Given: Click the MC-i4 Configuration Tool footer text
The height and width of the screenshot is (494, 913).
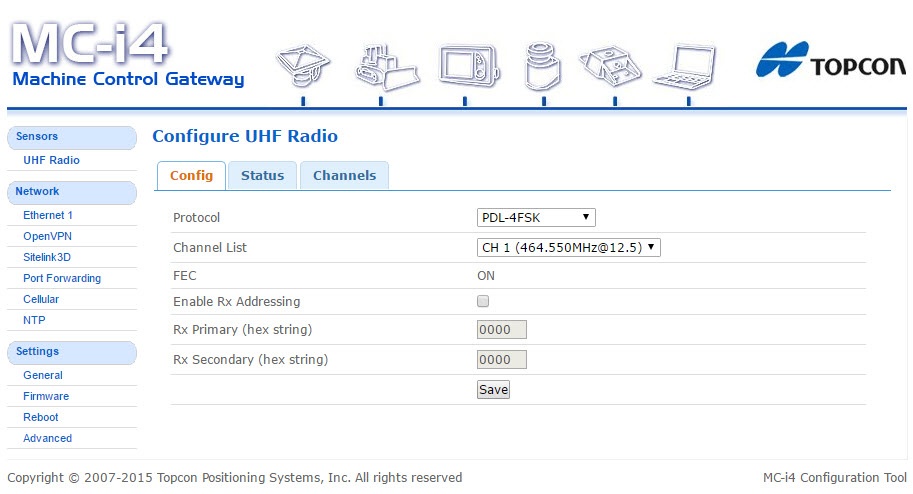Looking at the screenshot, I should 834,478.
